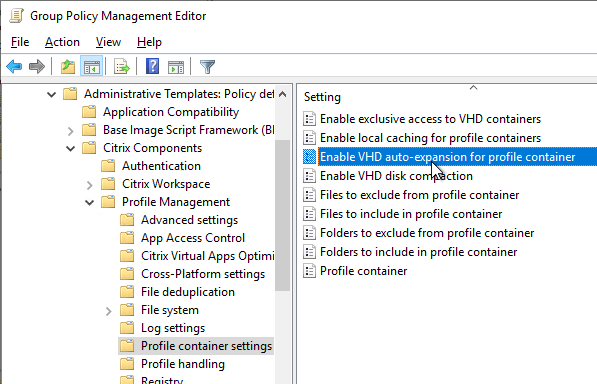Expand the File system folder node
This screenshot has height=384, width=597.
click(109, 311)
